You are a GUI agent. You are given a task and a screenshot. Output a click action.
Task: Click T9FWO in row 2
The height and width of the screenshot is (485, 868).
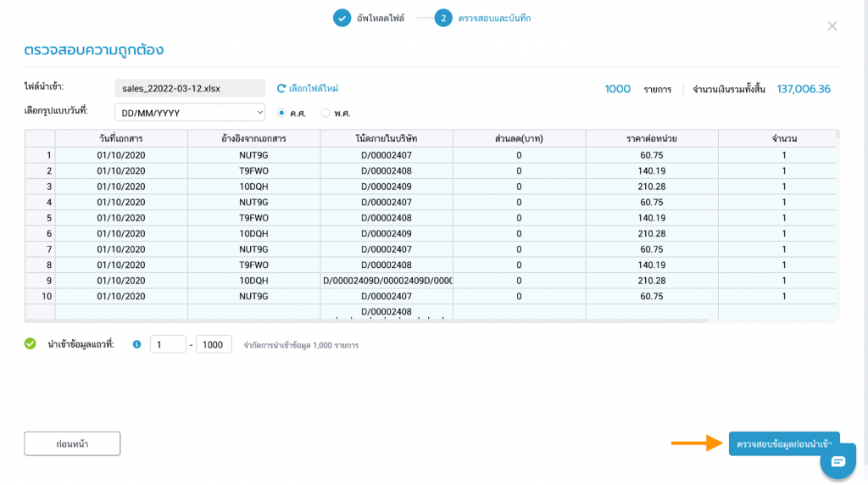(x=253, y=170)
